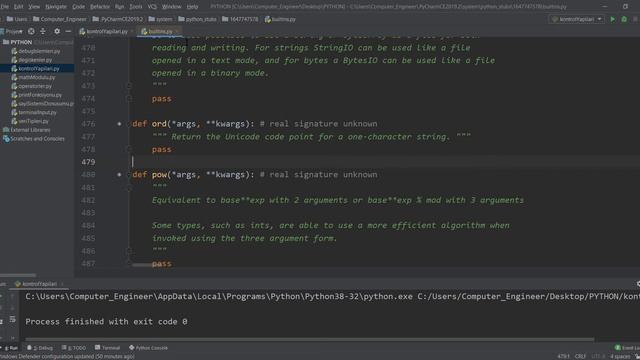Toggle soft-wrap icon in Run panel toolbar
This screenshot has height=360, width=640.
(13, 319)
